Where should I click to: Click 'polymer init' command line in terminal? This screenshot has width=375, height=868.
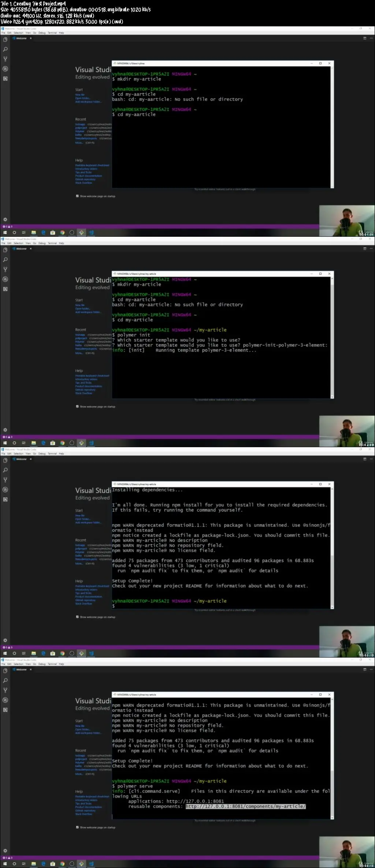131,335
